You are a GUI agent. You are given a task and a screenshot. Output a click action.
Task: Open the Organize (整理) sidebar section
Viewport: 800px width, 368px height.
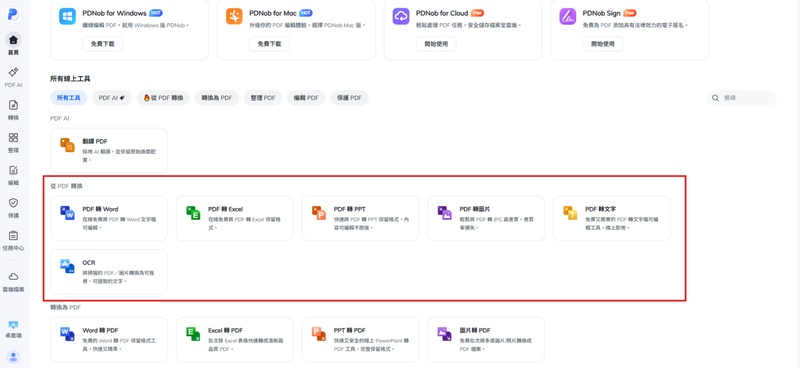point(13,142)
